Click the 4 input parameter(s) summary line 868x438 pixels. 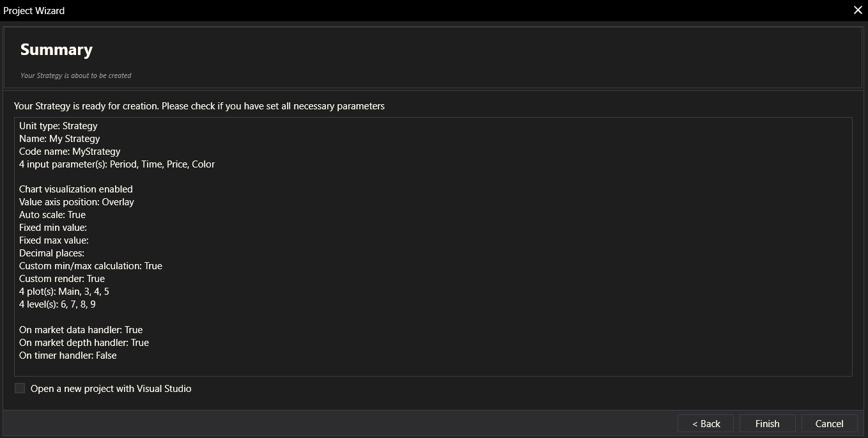point(117,164)
